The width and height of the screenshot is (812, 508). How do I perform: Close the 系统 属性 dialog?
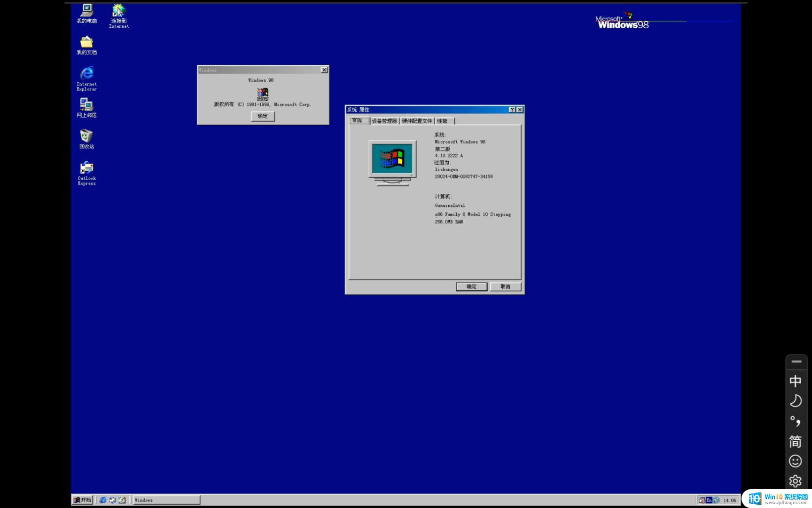point(520,110)
